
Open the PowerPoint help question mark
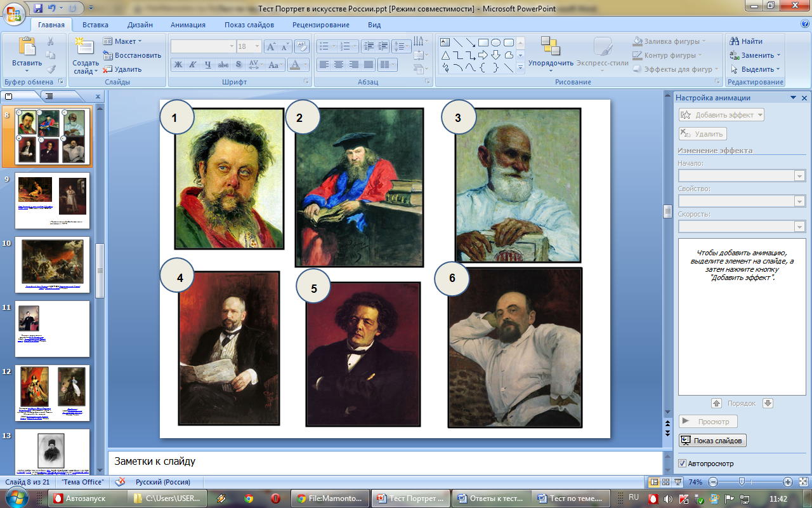point(804,24)
